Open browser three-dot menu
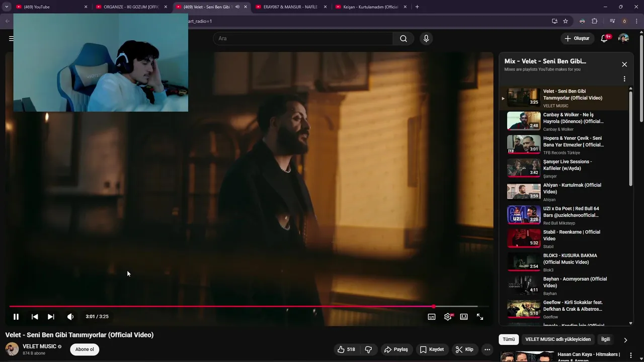Screen dimensions: 644x362 (637, 21)
